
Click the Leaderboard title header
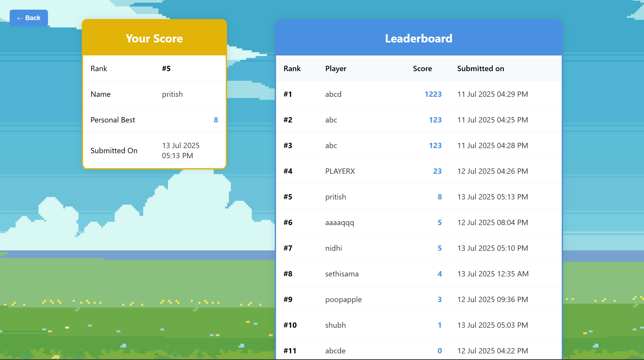pos(418,38)
